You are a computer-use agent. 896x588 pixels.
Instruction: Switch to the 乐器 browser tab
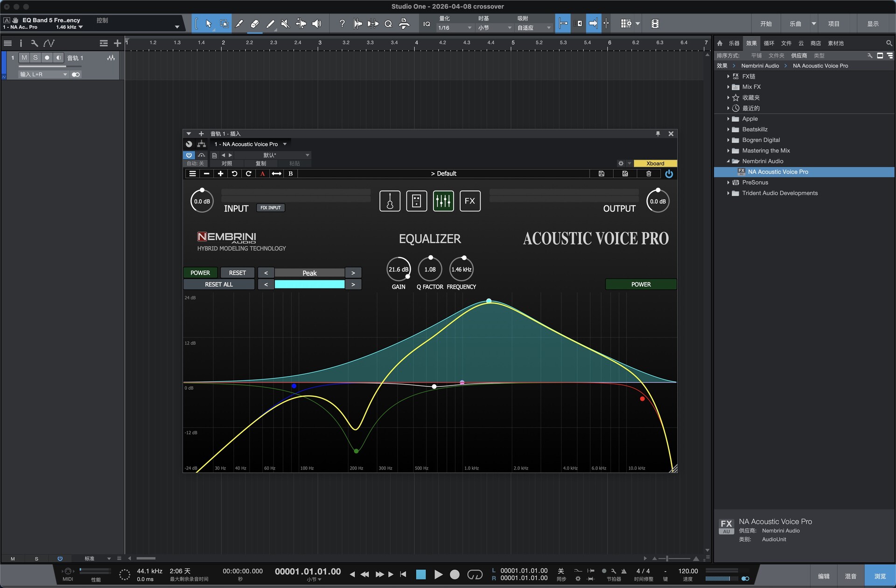734,43
